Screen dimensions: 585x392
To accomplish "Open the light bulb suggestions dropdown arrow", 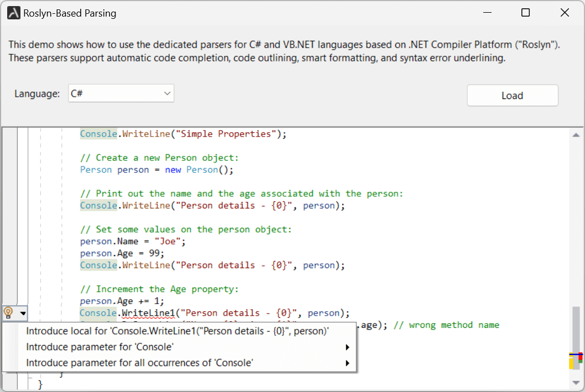I will 23,313.
